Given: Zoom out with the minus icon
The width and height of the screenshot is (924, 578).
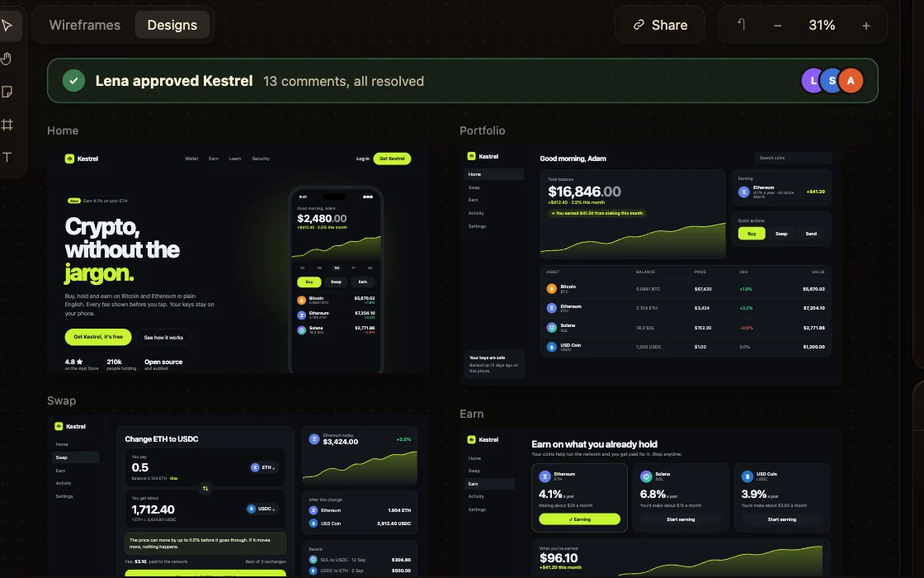Looking at the screenshot, I should (x=778, y=26).
